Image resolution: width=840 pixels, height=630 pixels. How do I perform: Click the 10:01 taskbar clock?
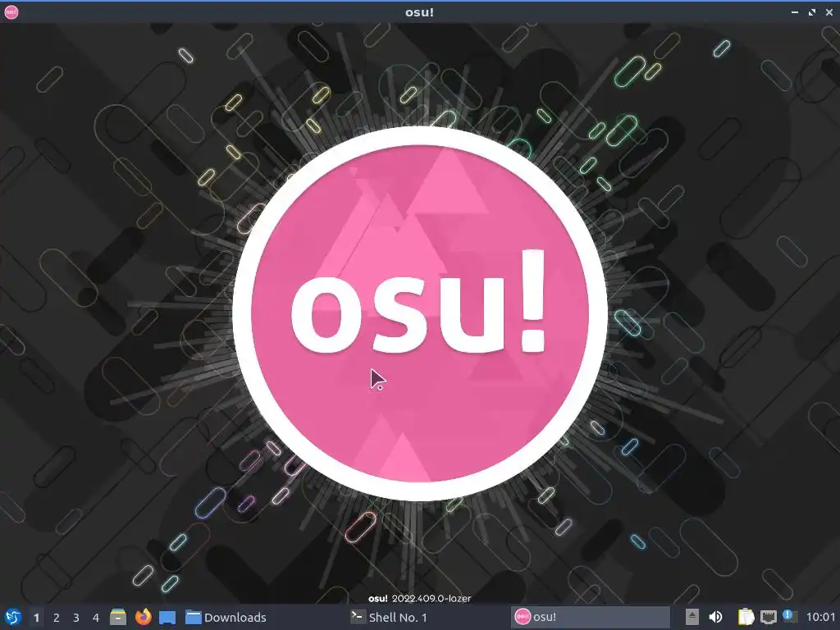coord(820,617)
